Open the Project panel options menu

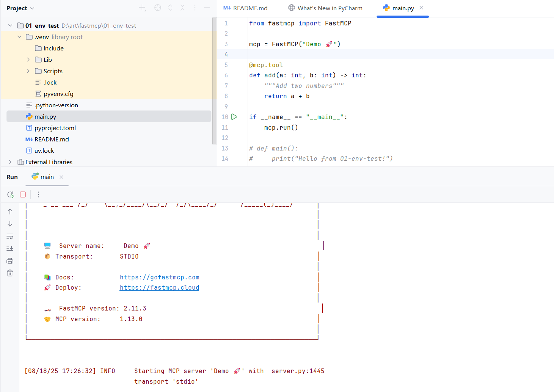tap(195, 8)
